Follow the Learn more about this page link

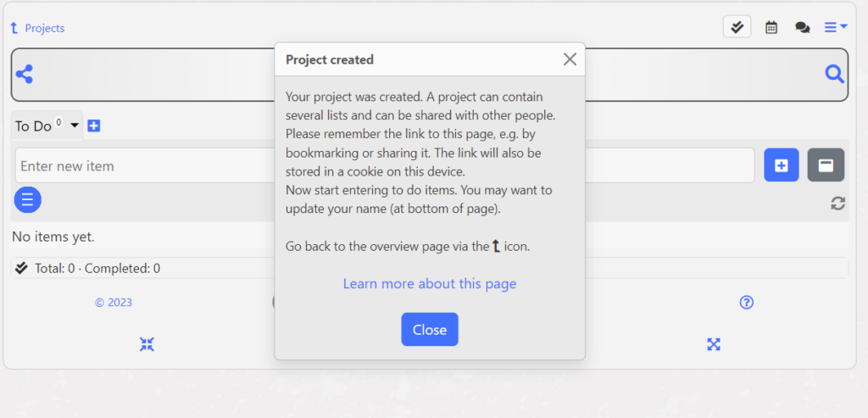[x=430, y=284]
